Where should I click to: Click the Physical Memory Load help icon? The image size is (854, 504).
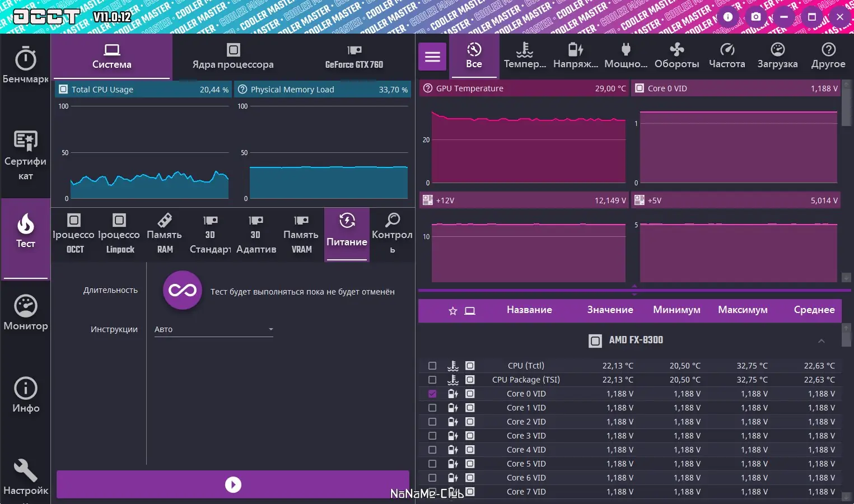[x=242, y=89]
